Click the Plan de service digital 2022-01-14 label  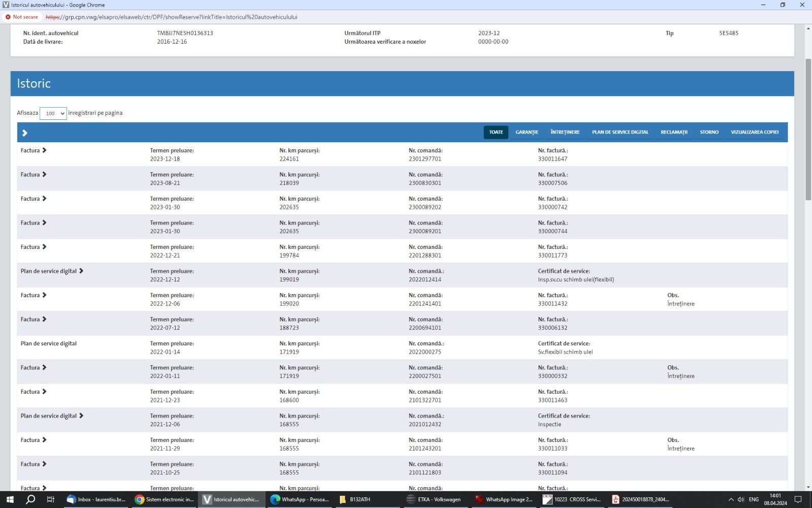[x=49, y=343]
